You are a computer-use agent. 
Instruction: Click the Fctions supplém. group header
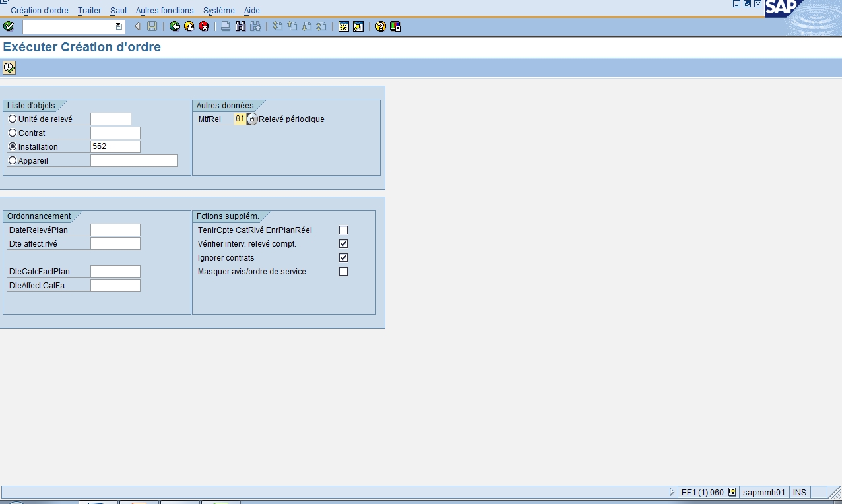point(228,216)
